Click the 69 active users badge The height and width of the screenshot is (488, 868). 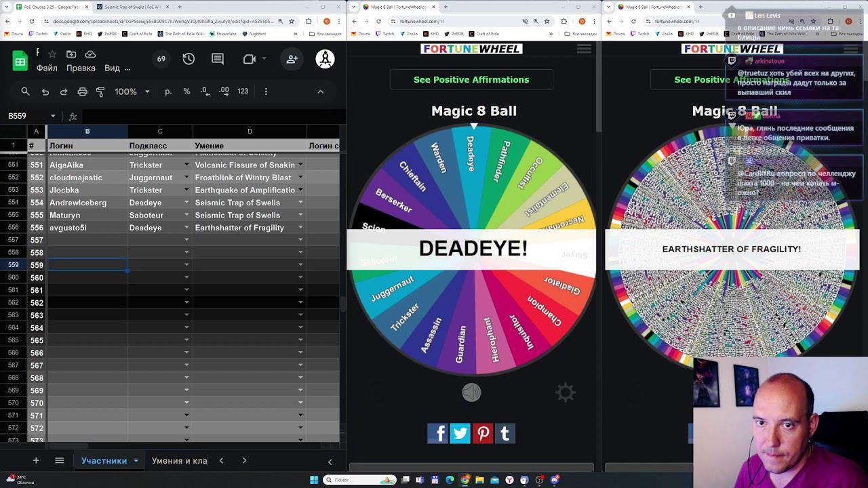pyautogui.click(x=161, y=59)
